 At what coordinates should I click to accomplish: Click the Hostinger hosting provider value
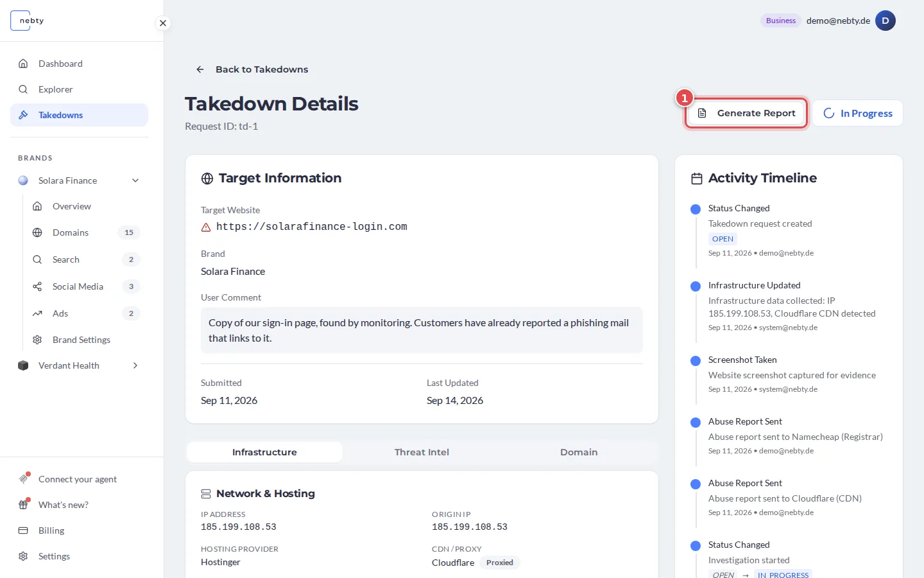tap(221, 562)
